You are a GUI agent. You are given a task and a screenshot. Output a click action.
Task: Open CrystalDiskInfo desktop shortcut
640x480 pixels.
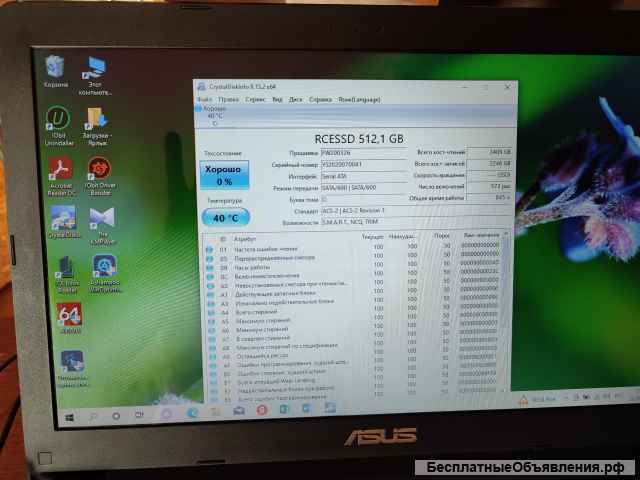click(x=63, y=222)
